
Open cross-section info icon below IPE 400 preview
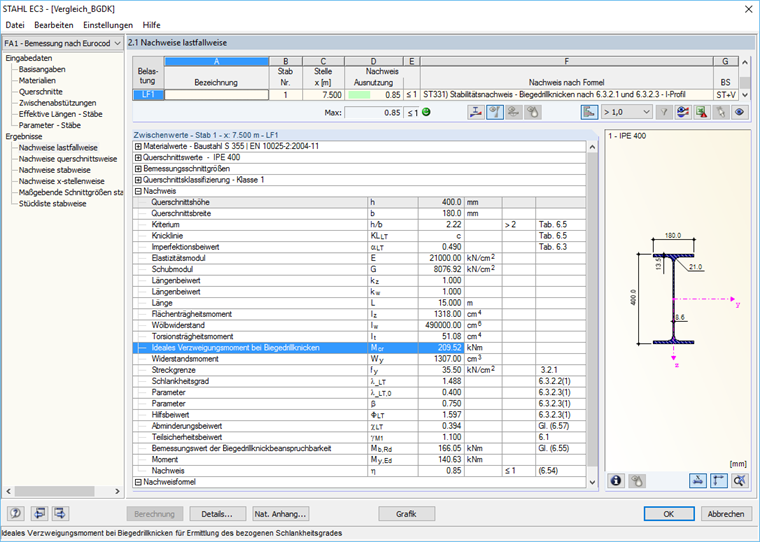[x=616, y=480]
